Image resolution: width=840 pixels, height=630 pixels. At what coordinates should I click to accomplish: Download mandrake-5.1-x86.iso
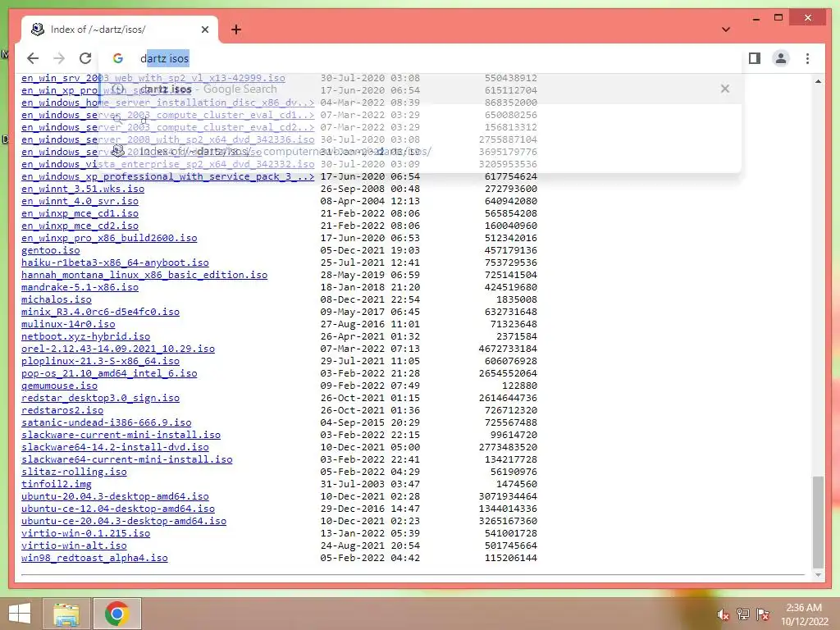pos(80,287)
